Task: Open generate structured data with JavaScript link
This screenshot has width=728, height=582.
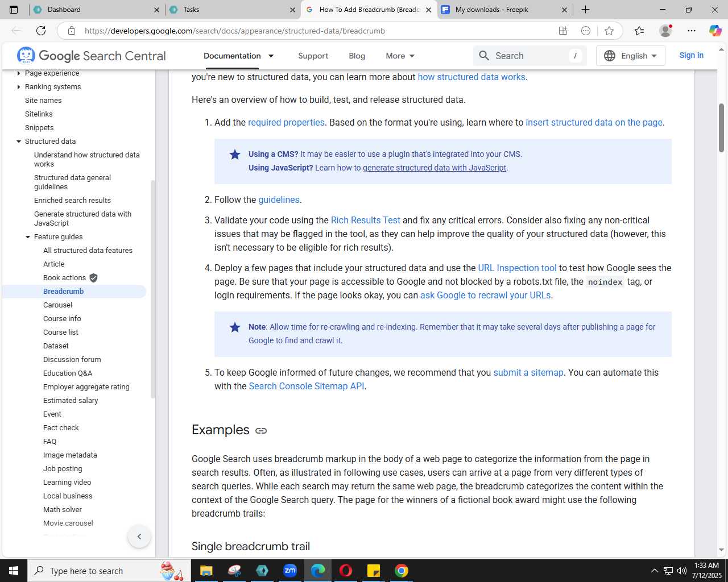Action: pos(435,168)
